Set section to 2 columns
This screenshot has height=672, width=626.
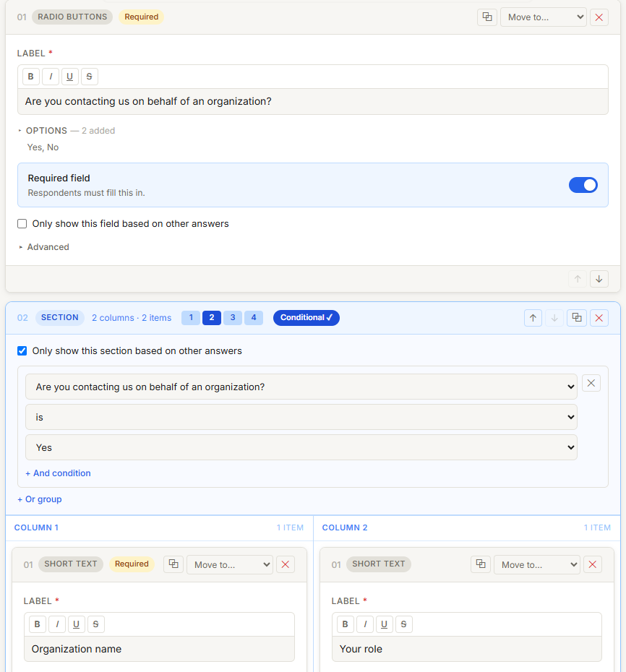point(212,317)
